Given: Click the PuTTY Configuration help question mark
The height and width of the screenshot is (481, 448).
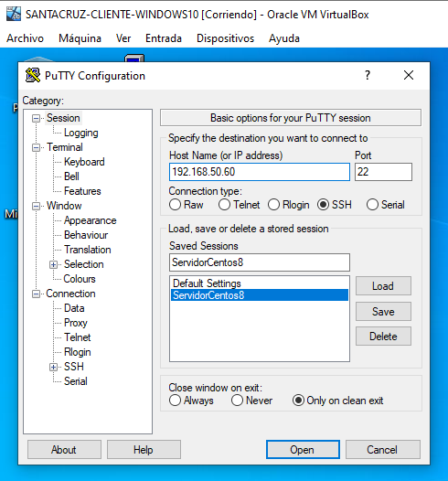Looking at the screenshot, I should (368, 75).
